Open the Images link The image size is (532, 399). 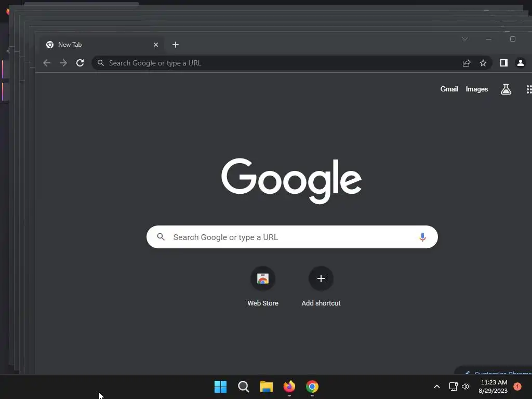[477, 89]
